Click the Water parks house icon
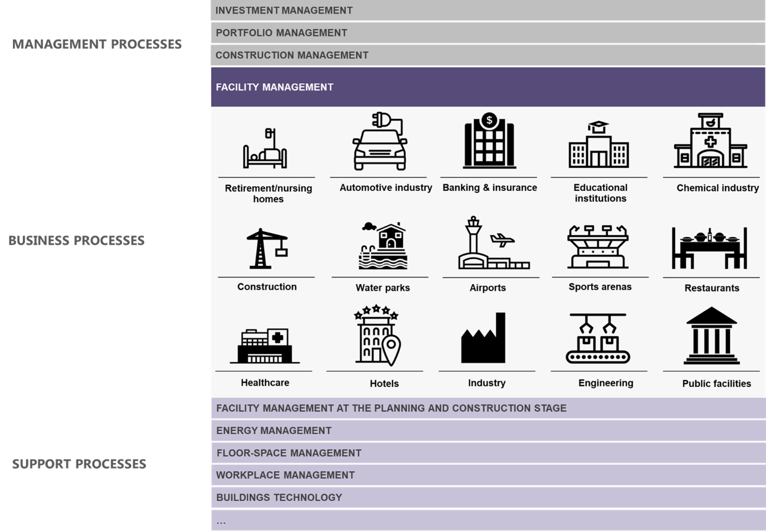This screenshot has width=766, height=532. (x=383, y=246)
